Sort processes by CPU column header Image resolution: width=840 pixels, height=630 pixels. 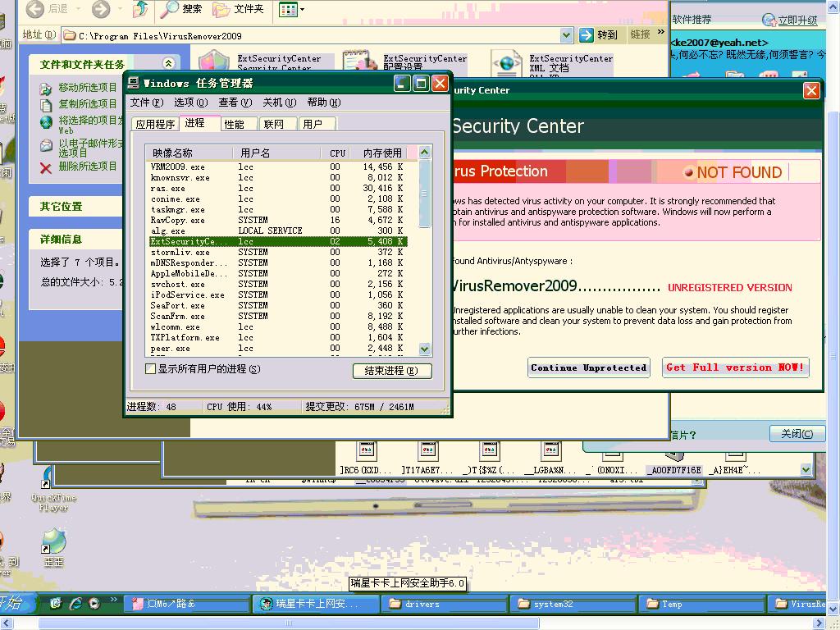pos(336,153)
